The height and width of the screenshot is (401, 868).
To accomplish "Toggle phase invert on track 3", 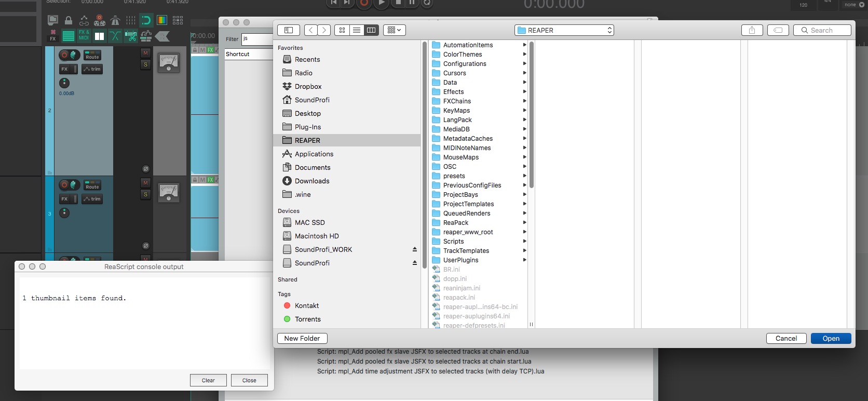I will pyautogui.click(x=146, y=246).
